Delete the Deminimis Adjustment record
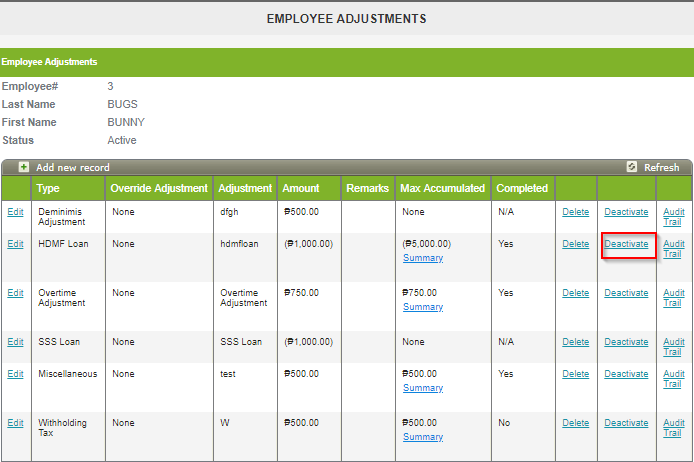Screen dimensions: 694x462 (575, 212)
